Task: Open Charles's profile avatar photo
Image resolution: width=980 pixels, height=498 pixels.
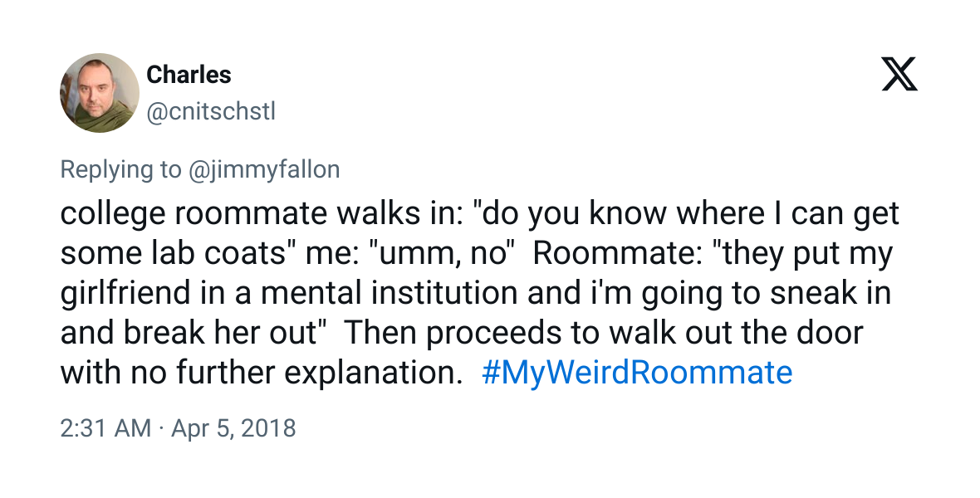Action: [100, 92]
